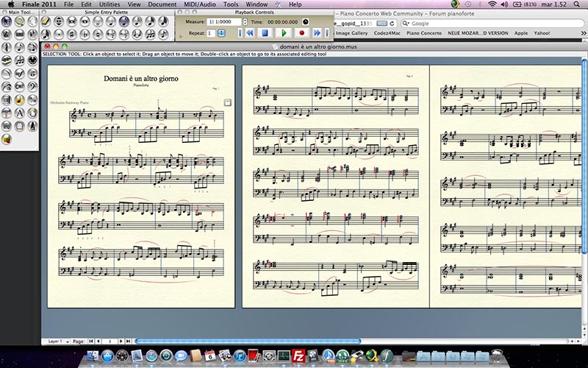Select the sharp accidental tool
This screenshot has width=588, height=368.
coord(72,35)
